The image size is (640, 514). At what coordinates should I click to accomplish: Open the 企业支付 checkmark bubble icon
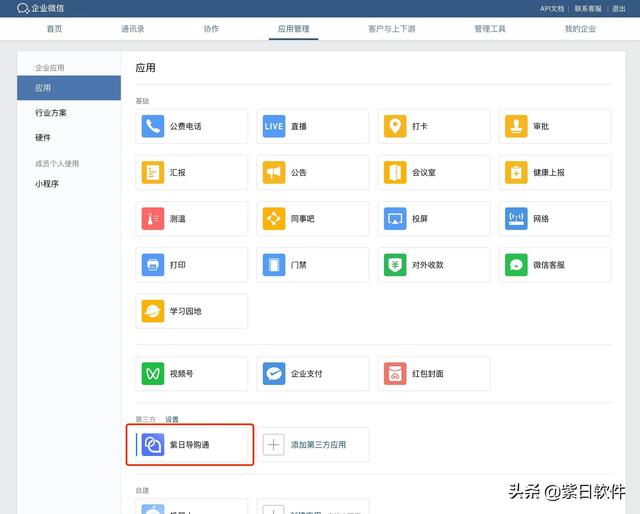coord(274,374)
